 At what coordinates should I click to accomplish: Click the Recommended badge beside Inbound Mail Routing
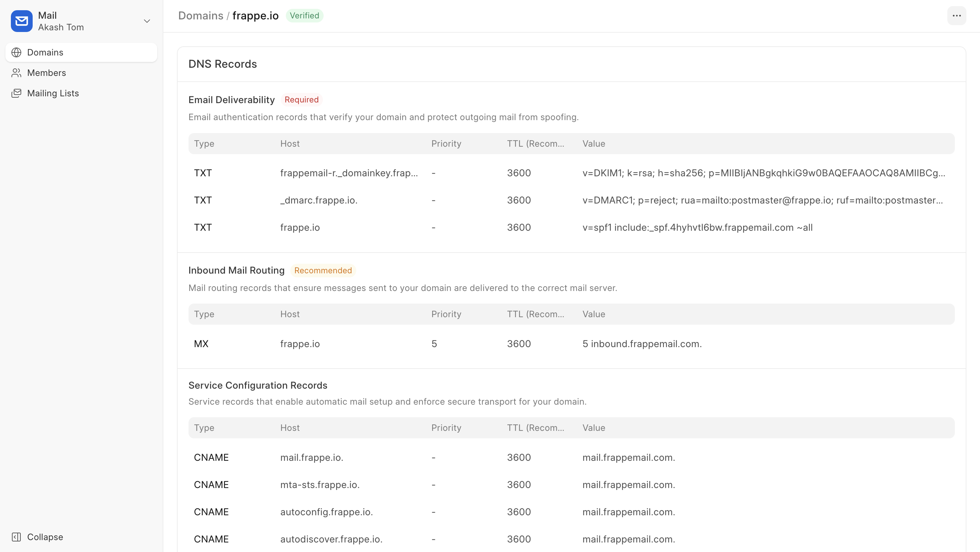(x=323, y=271)
